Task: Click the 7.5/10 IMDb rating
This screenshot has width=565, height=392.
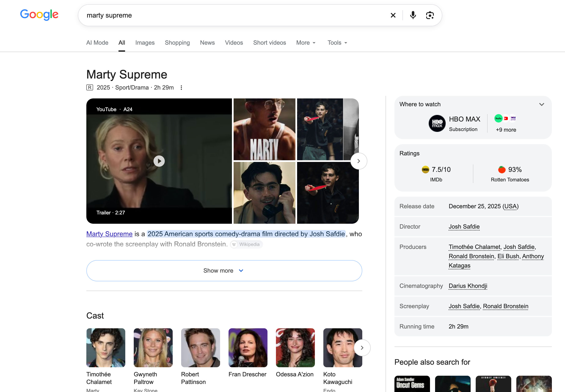Action: 441,170
